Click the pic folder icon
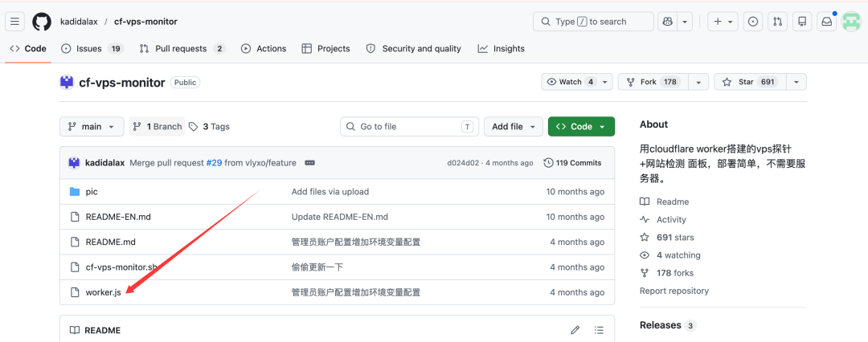Screen dimensions: 868x342 75,192
